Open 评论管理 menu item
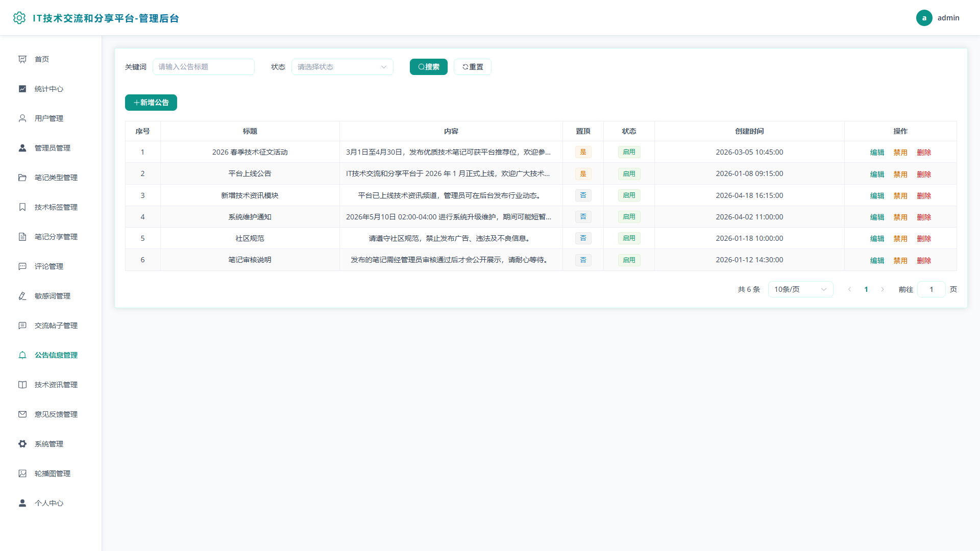This screenshot has width=980, height=551. (x=51, y=266)
